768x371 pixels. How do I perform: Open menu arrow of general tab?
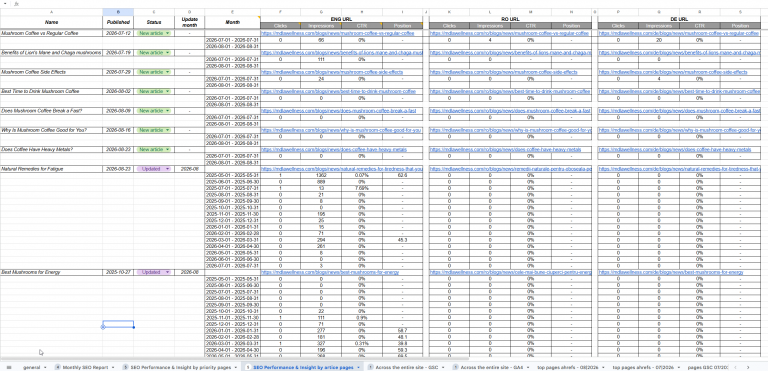coord(45,367)
